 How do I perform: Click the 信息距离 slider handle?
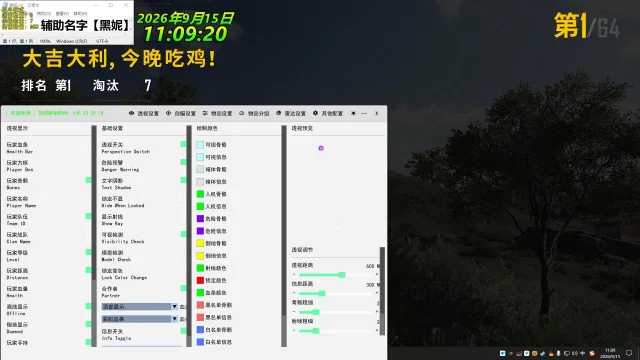tap(322, 293)
